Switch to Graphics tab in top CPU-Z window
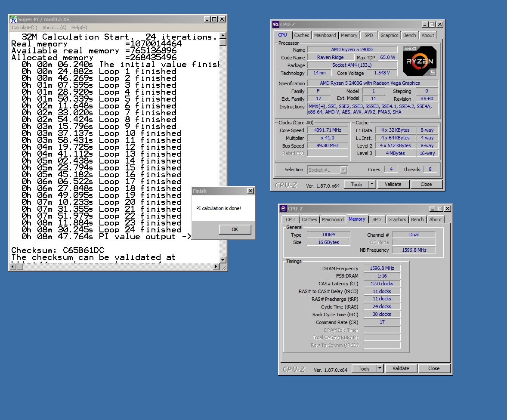 pyautogui.click(x=390, y=36)
